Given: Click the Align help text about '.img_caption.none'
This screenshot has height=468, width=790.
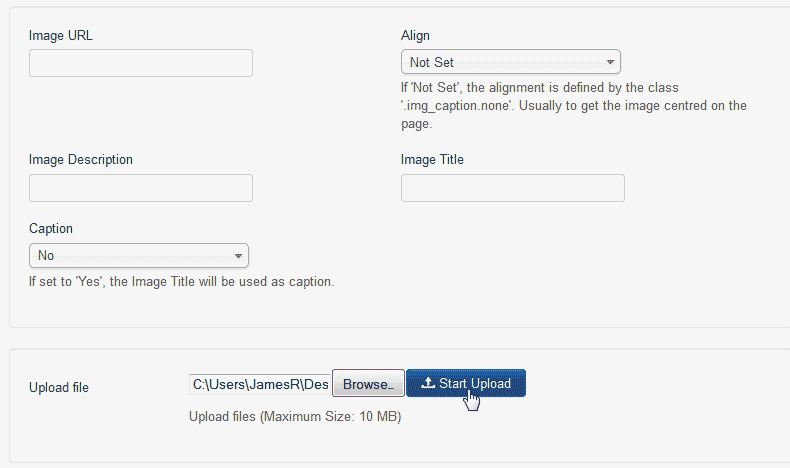Looking at the screenshot, I should pyautogui.click(x=573, y=106).
